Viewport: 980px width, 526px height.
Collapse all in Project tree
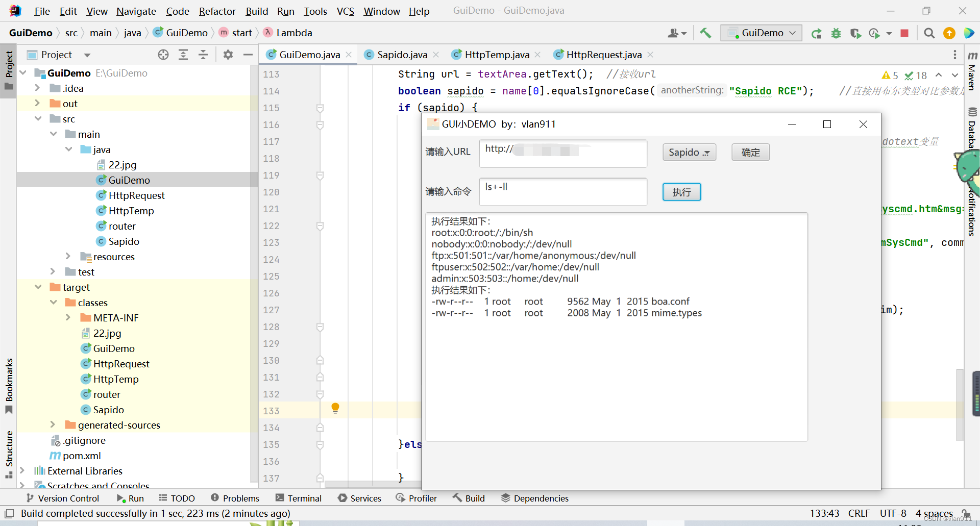[203, 55]
